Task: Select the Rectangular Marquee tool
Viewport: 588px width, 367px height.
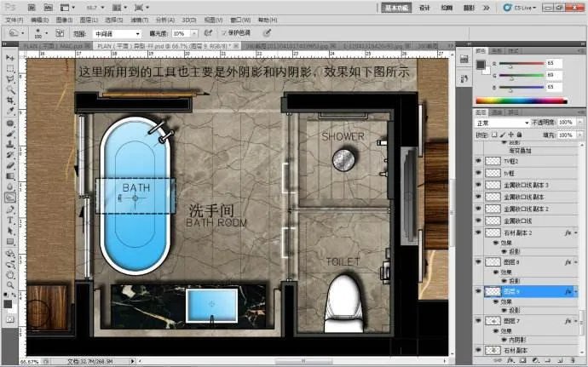Action: coord(9,68)
